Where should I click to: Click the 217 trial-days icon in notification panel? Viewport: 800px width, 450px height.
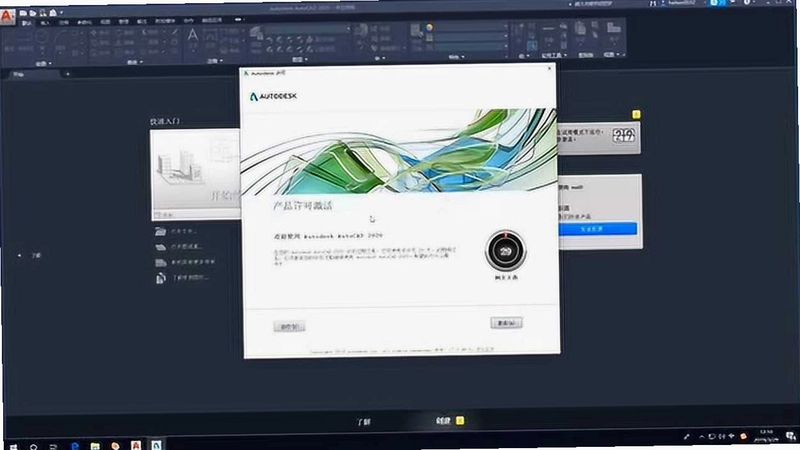623,135
